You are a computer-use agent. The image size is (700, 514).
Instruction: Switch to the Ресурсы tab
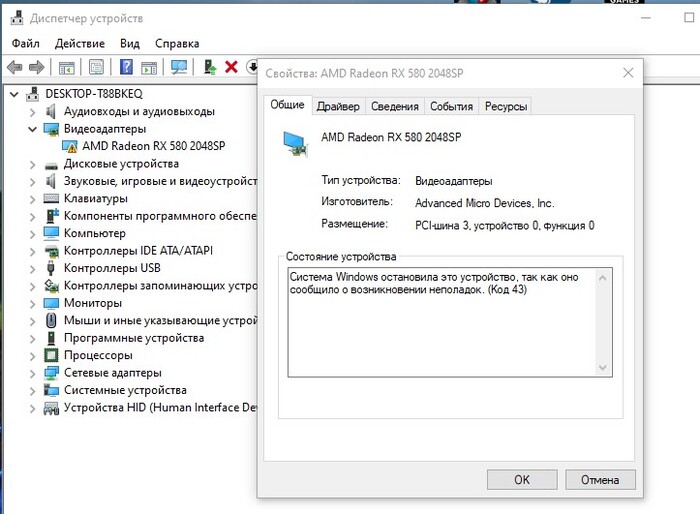click(x=506, y=106)
